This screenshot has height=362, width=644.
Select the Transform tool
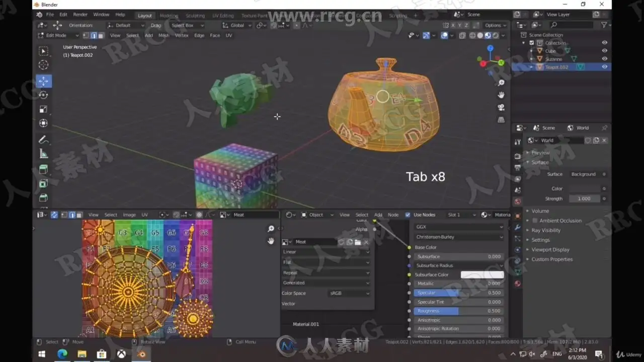coord(44,123)
